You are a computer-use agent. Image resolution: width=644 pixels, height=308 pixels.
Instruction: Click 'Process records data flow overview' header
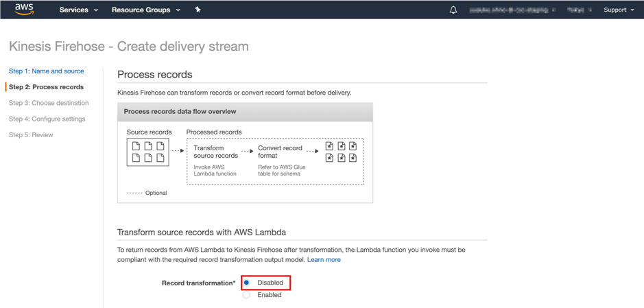coord(180,111)
